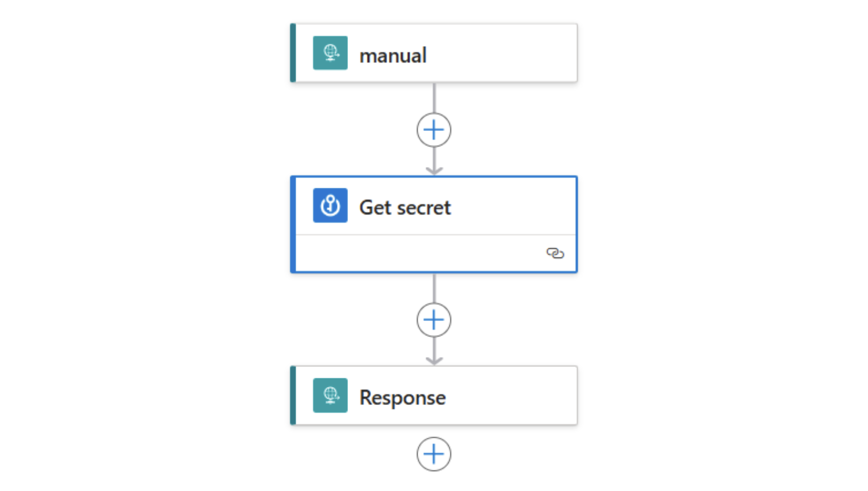Screen dimensions: 868x491
Task: Click the Key Vault icon on Get secret
Action: (x=330, y=205)
